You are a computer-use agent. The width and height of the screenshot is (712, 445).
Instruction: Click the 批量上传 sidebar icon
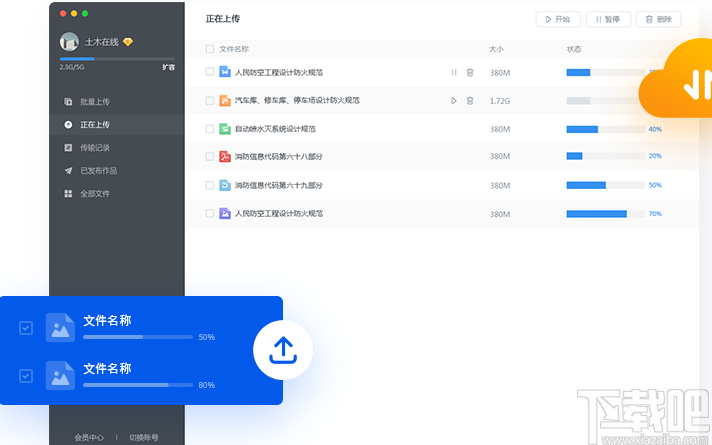click(68, 101)
